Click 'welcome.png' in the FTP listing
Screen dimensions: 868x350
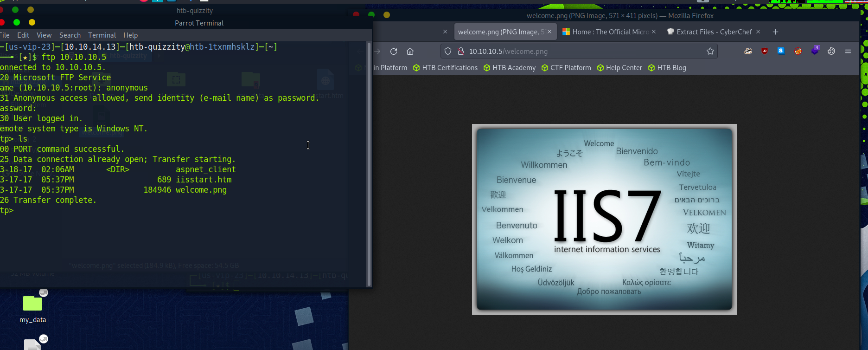pyautogui.click(x=201, y=190)
